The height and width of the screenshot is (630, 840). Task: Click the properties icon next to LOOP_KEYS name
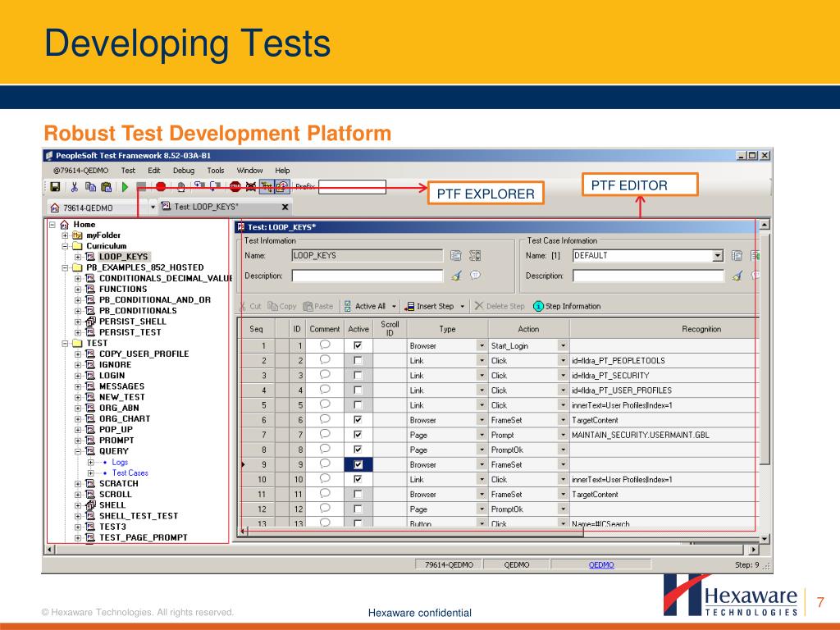click(455, 256)
